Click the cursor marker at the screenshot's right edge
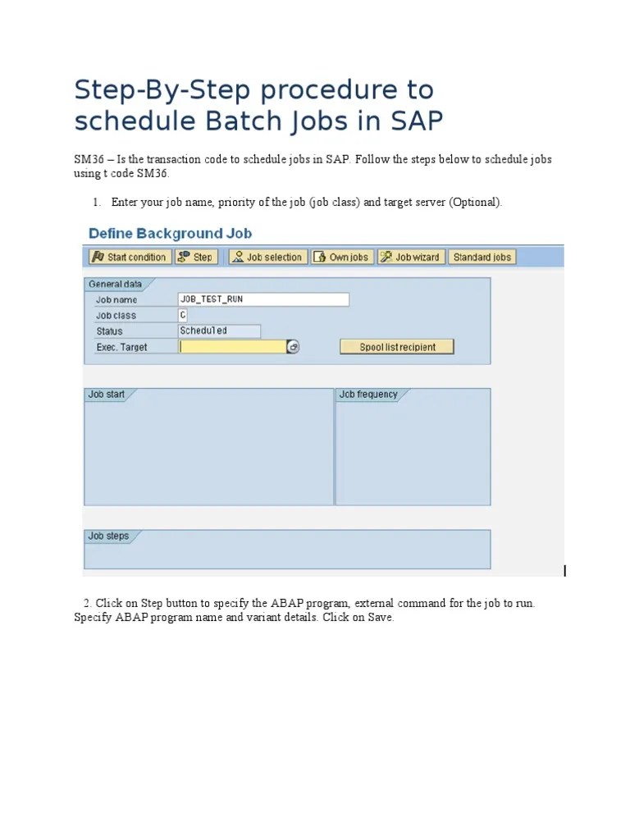630x840 pixels. [x=565, y=569]
